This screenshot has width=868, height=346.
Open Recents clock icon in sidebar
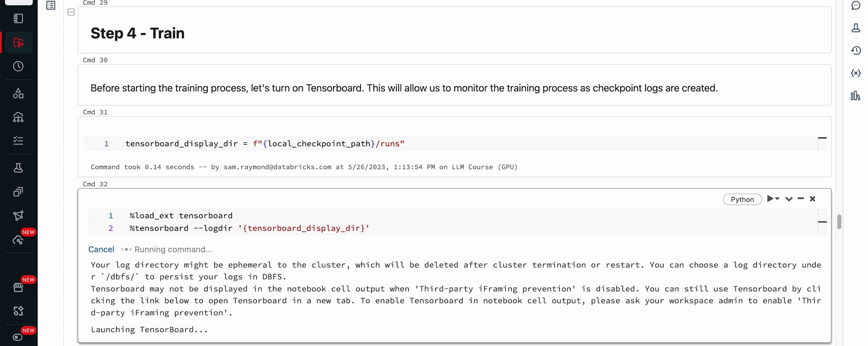point(19,66)
